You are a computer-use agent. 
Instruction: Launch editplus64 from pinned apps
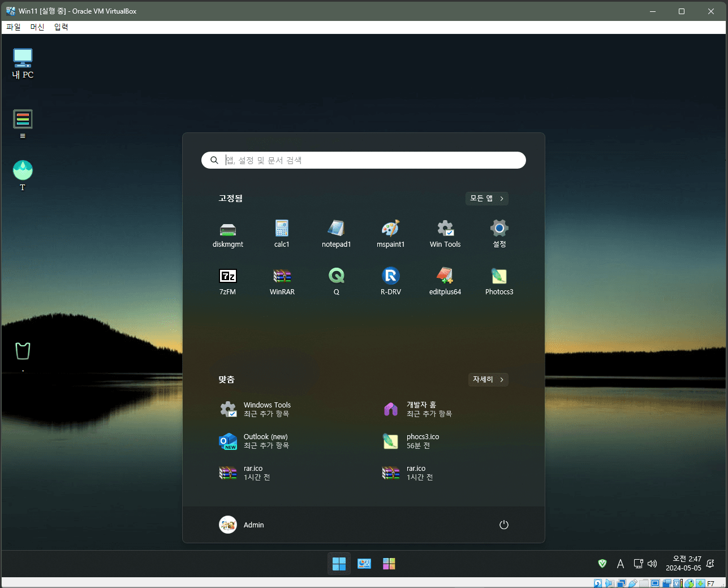point(445,282)
